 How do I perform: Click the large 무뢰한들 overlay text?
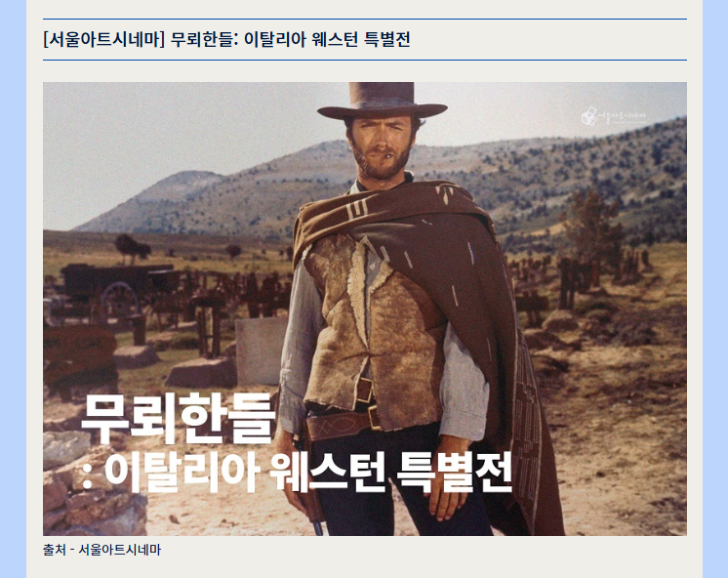tap(178, 417)
